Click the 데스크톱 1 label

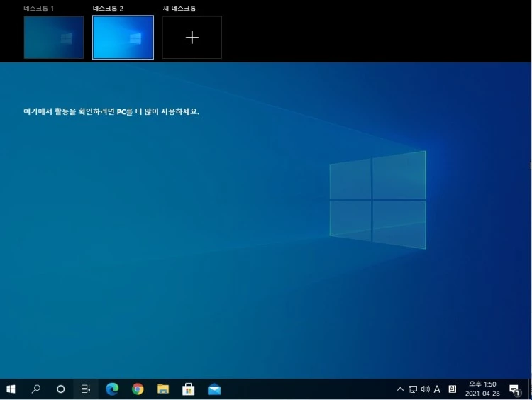click(39, 9)
